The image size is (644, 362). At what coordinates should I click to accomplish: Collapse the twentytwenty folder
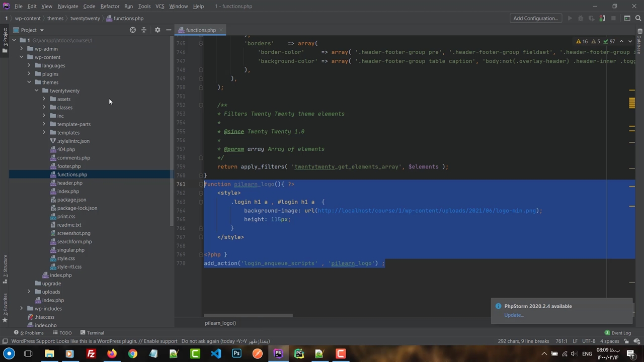point(37,91)
